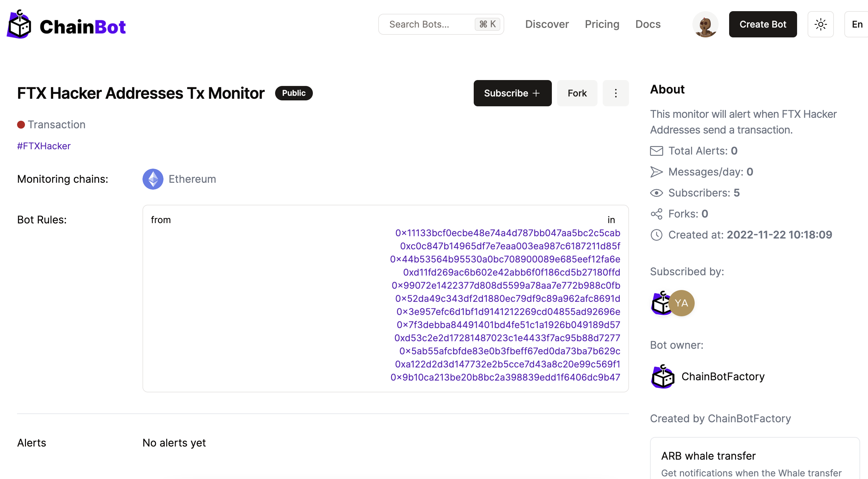Go to the Discover page
The height and width of the screenshot is (479, 868).
(547, 24)
